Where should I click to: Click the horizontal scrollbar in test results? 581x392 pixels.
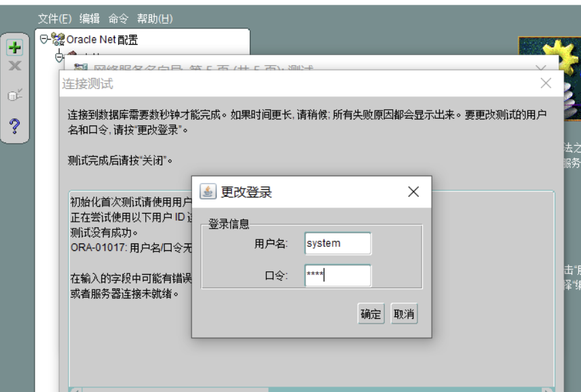point(312,390)
